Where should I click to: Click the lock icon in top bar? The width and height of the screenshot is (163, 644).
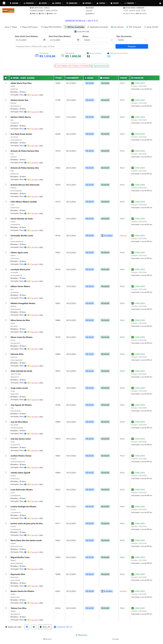coord(160,3)
